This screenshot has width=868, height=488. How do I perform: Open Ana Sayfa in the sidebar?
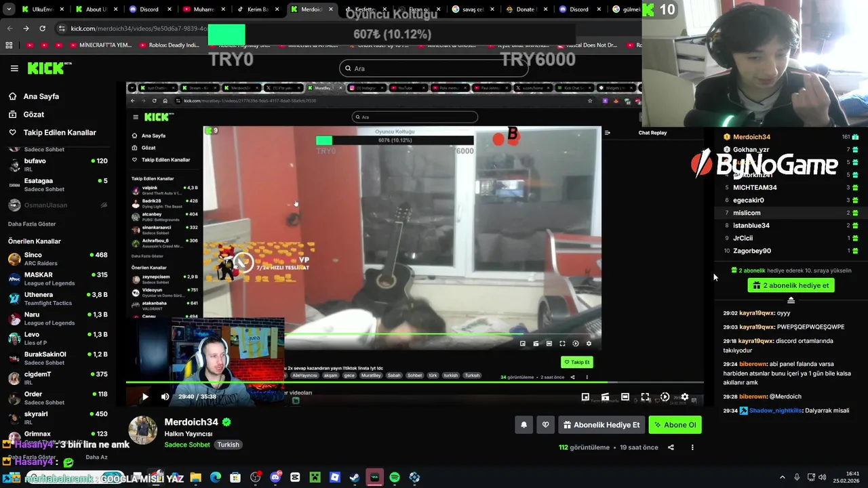41,96
